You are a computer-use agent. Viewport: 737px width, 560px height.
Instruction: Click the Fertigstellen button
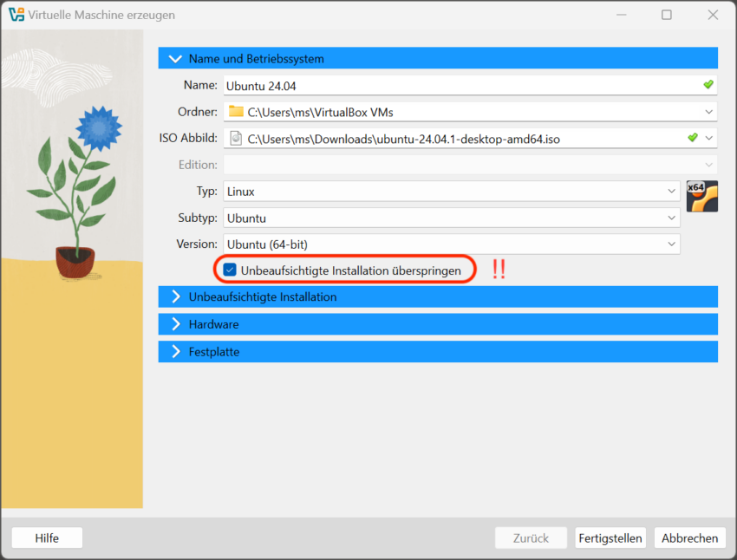pyautogui.click(x=610, y=537)
